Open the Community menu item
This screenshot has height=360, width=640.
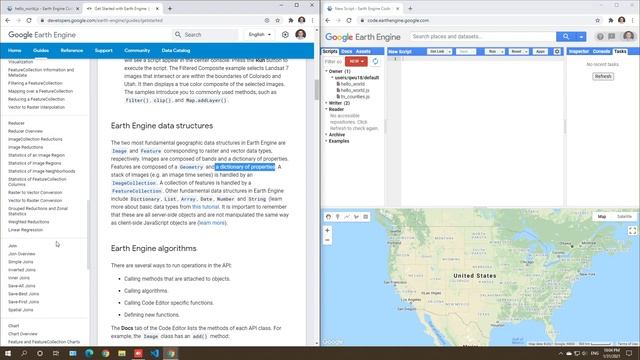(x=137, y=51)
